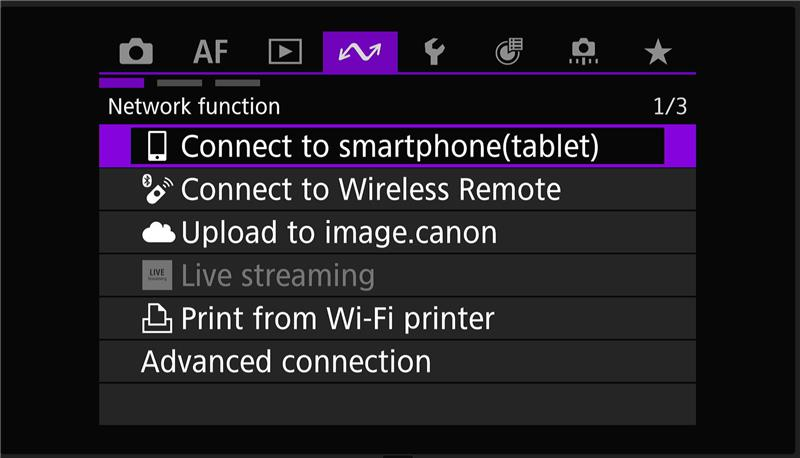Select Upload to image.canon
This screenshot has height=458, width=800.
(397, 233)
